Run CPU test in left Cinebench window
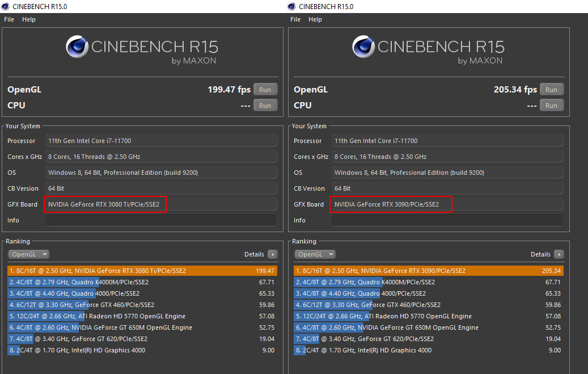588x374 pixels. tap(265, 106)
